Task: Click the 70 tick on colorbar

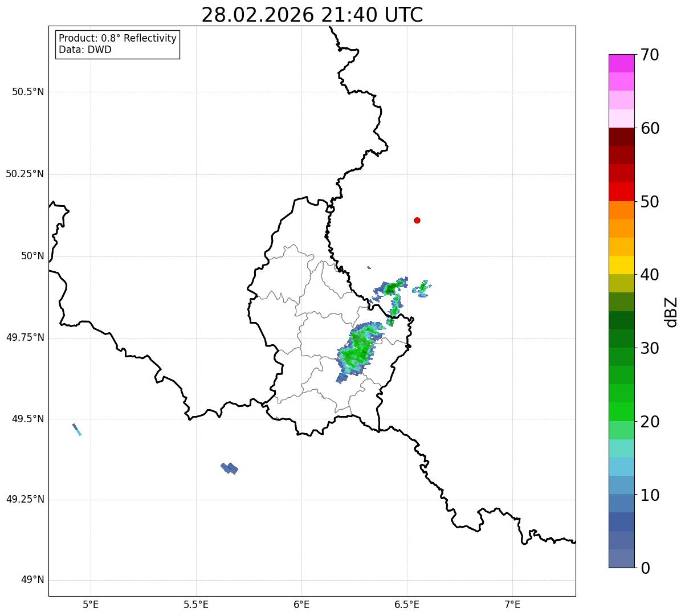Action: (x=650, y=55)
